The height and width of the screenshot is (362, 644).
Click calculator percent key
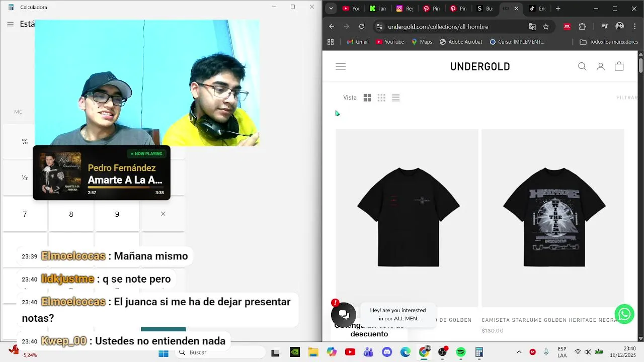click(x=25, y=142)
